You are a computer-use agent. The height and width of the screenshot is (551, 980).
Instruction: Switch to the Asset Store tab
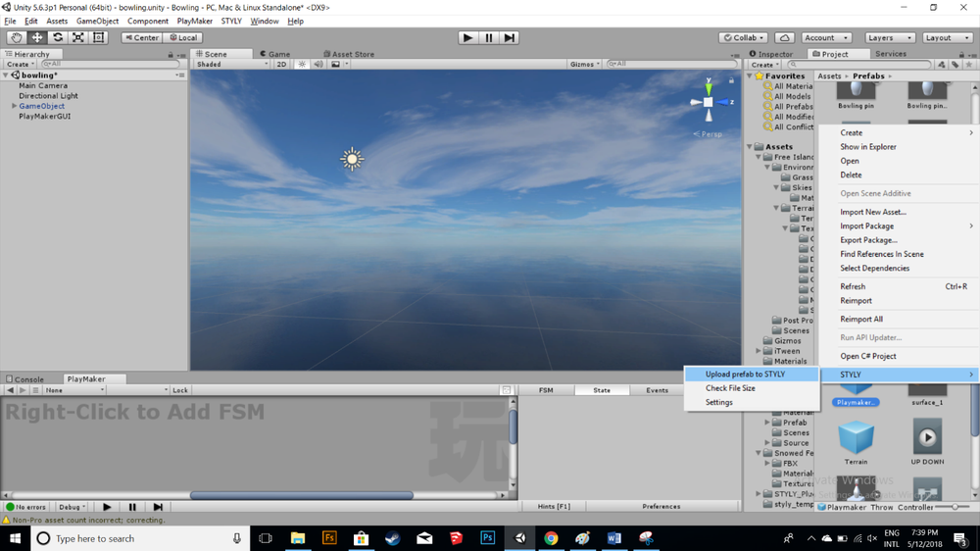click(349, 54)
